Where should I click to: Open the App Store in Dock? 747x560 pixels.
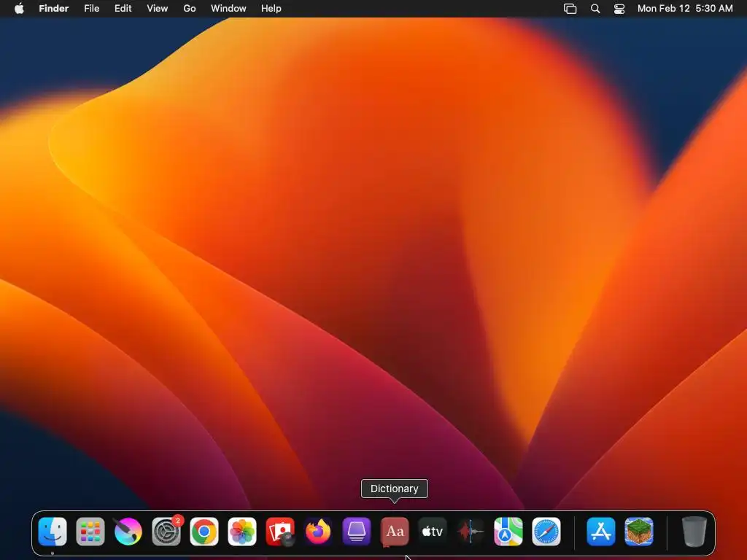click(601, 532)
